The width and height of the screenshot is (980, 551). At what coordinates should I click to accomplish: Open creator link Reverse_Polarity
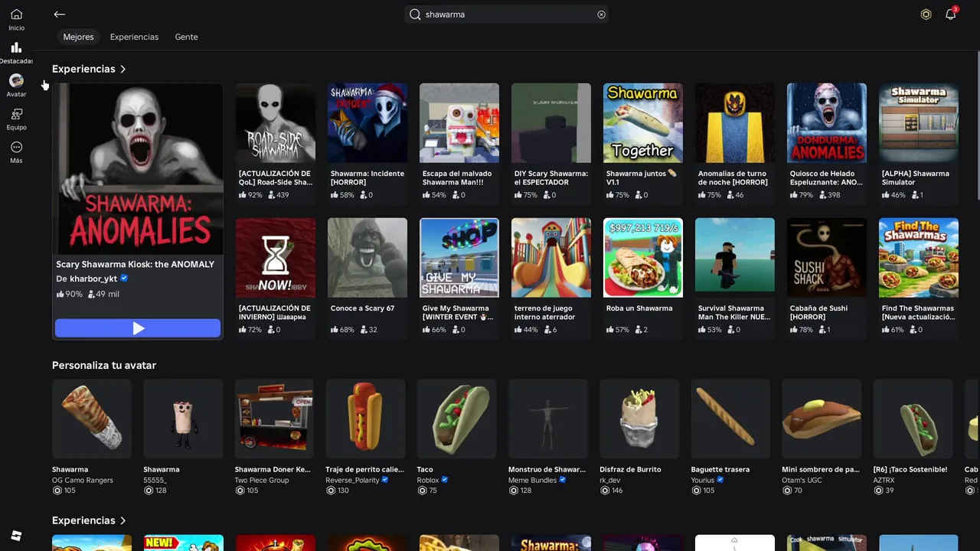click(x=352, y=480)
